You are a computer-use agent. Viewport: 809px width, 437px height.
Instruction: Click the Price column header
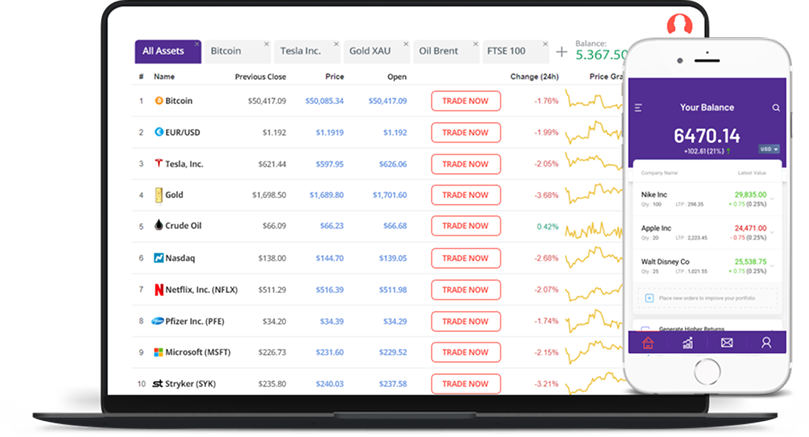point(334,76)
